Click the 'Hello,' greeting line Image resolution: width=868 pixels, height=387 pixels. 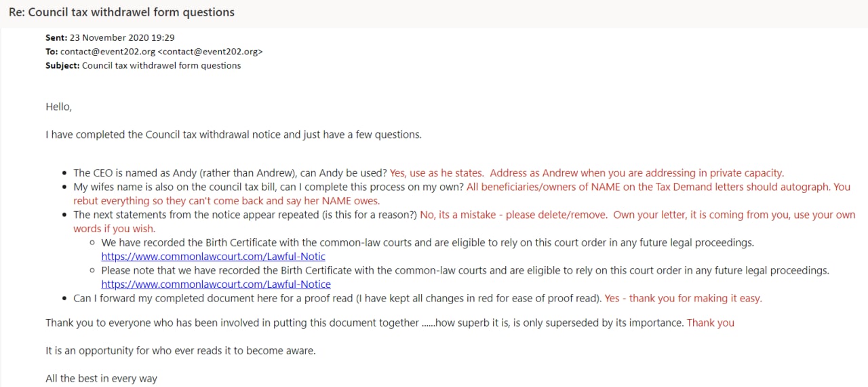tap(58, 107)
